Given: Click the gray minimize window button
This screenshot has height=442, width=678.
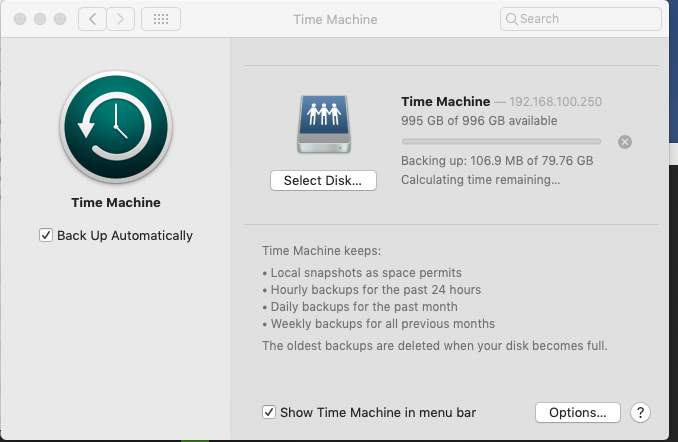Looking at the screenshot, I should [40, 19].
